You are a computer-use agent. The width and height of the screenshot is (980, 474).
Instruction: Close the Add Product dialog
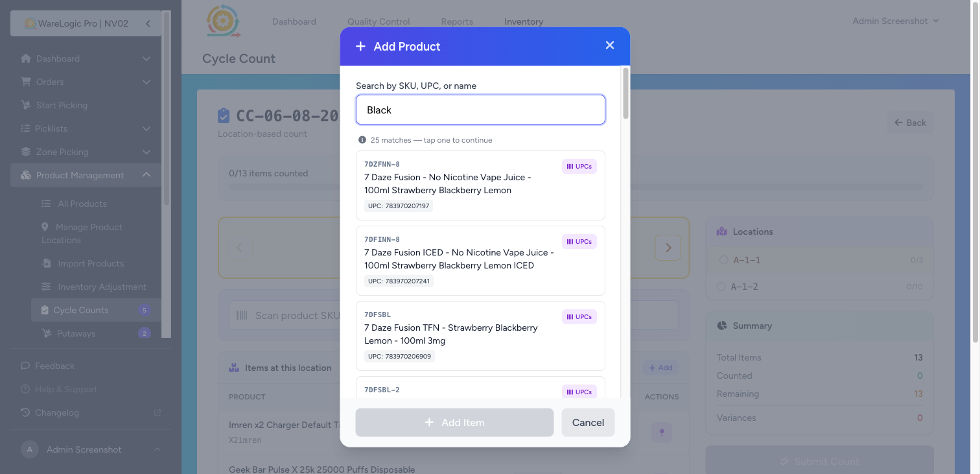609,45
